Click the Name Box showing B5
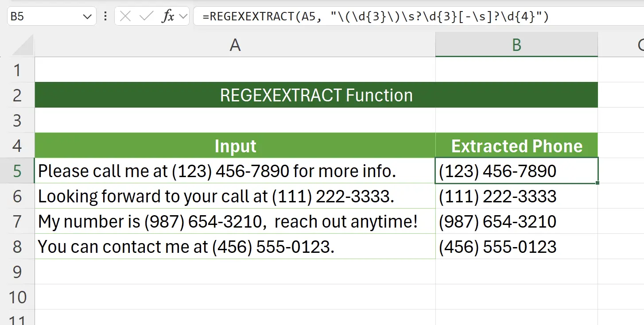Image resolution: width=644 pixels, height=325 pixels. 44,16
